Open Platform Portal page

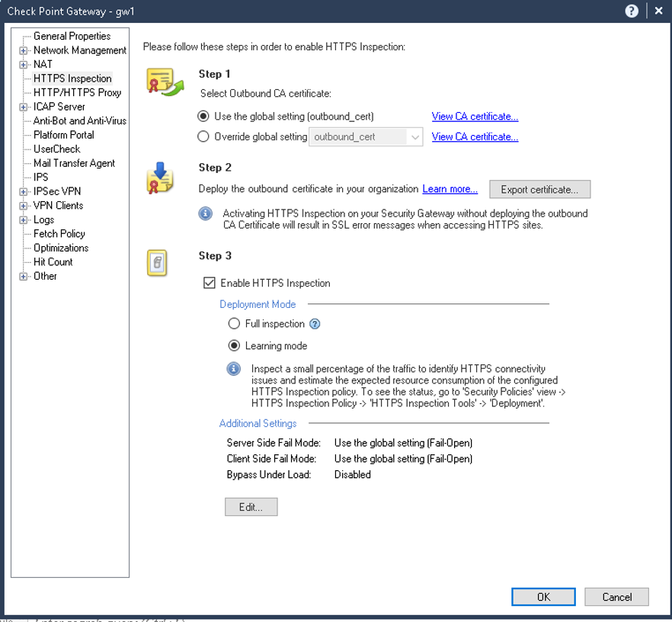pos(63,135)
